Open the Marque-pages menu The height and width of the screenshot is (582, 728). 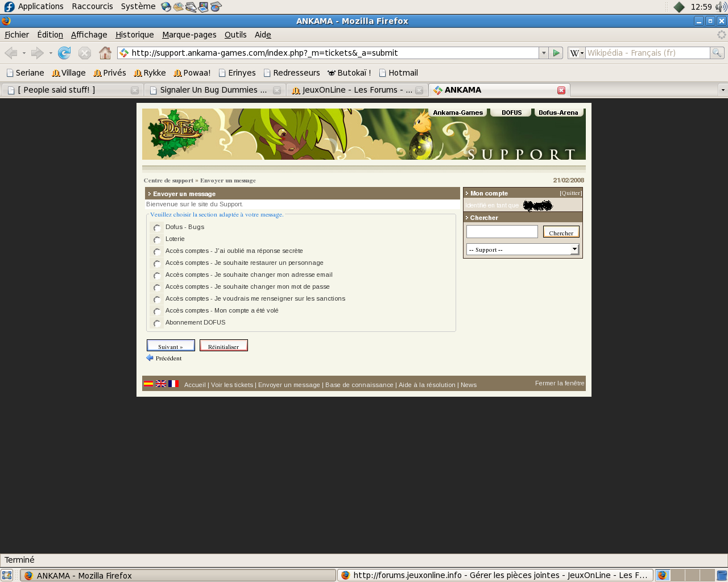(x=189, y=35)
